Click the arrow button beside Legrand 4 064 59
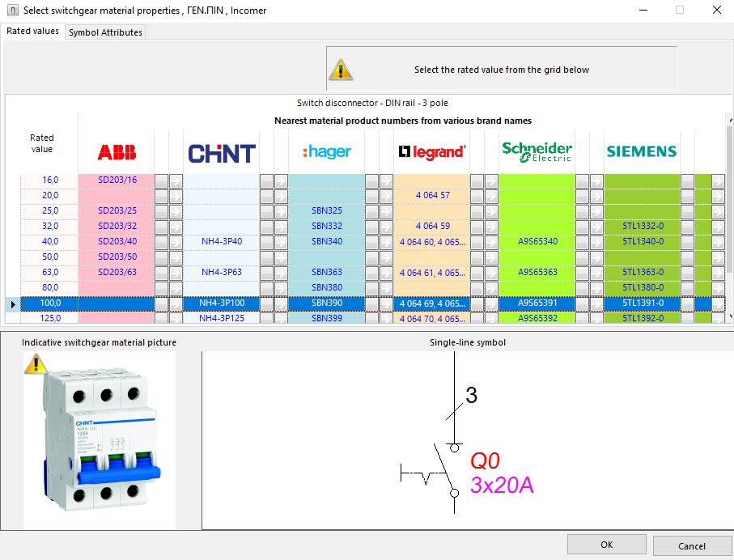Screen dimensions: 734x560 point(492,225)
